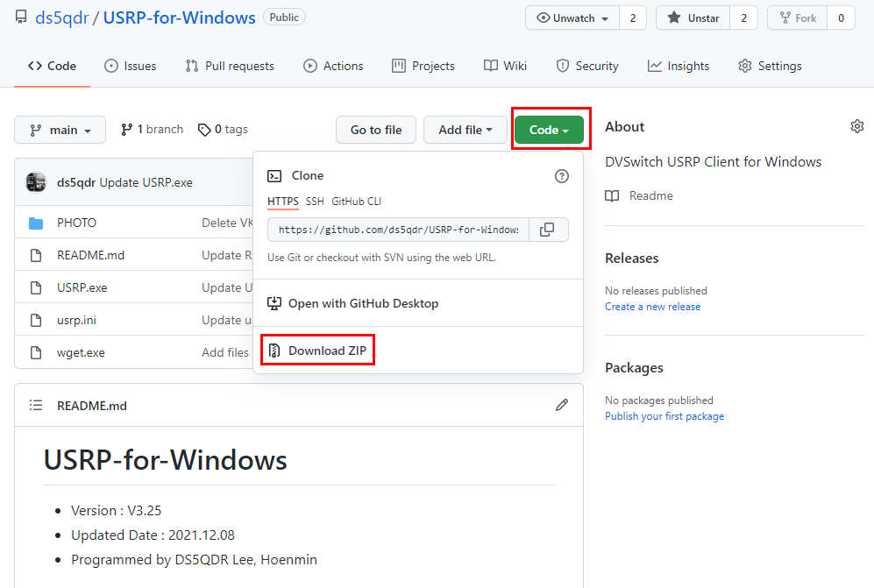Open the Insights tab
The height and width of the screenshot is (588, 874).
pos(679,66)
